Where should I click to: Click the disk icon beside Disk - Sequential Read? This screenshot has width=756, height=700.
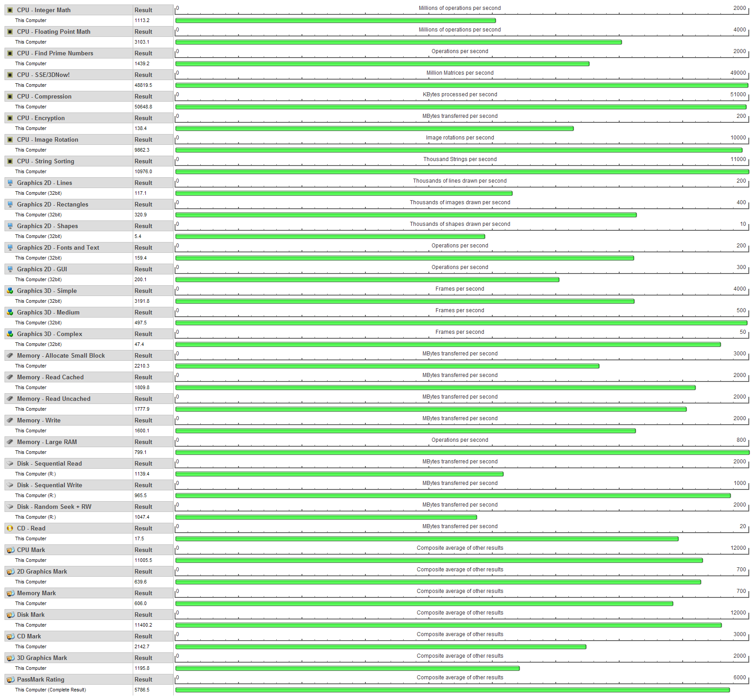10,463
